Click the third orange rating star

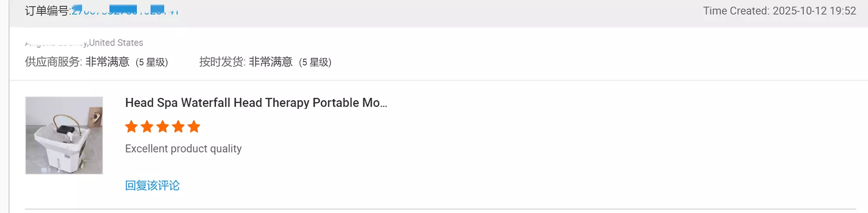coord(163,127)
